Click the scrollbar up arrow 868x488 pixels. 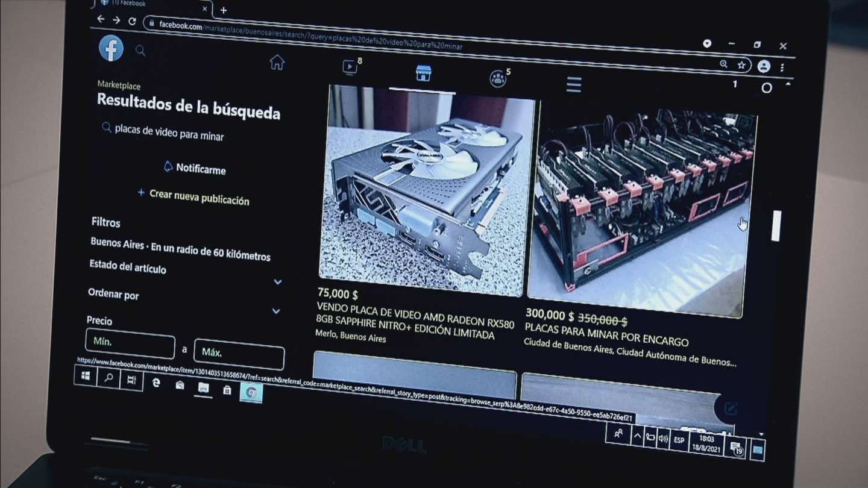788,84
